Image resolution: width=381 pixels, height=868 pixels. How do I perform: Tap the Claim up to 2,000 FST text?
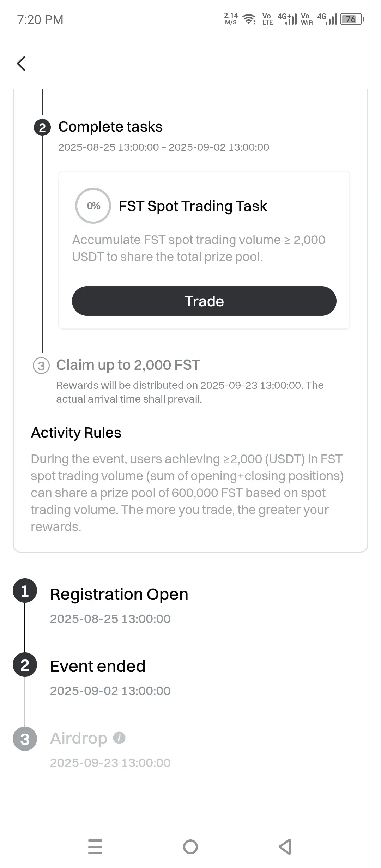click(x=128, y=365)
